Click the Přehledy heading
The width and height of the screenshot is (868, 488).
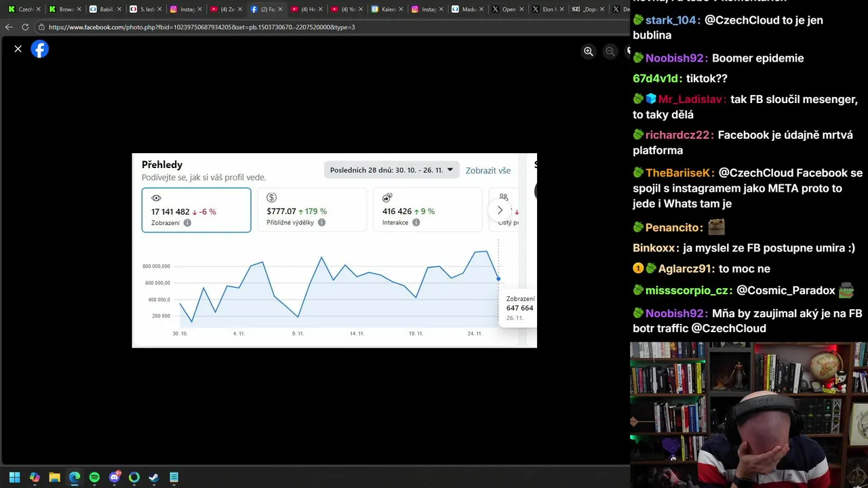[x=162, y=165]
